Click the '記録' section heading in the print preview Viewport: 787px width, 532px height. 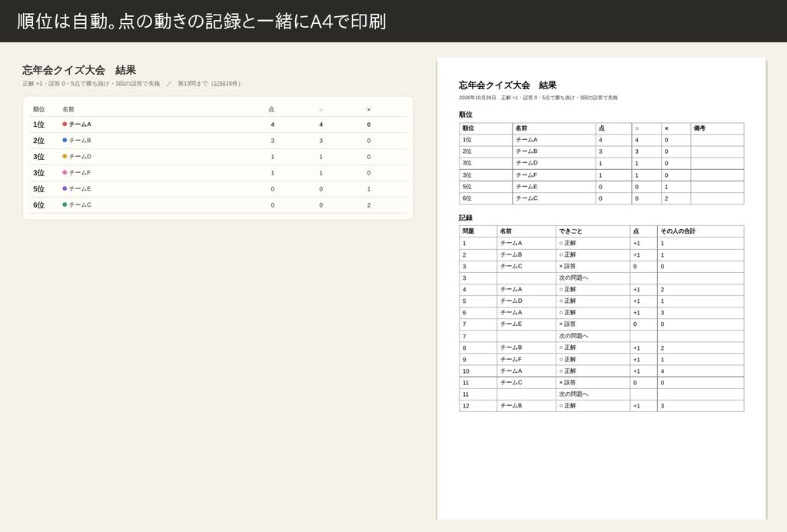[x=465, y=218]
